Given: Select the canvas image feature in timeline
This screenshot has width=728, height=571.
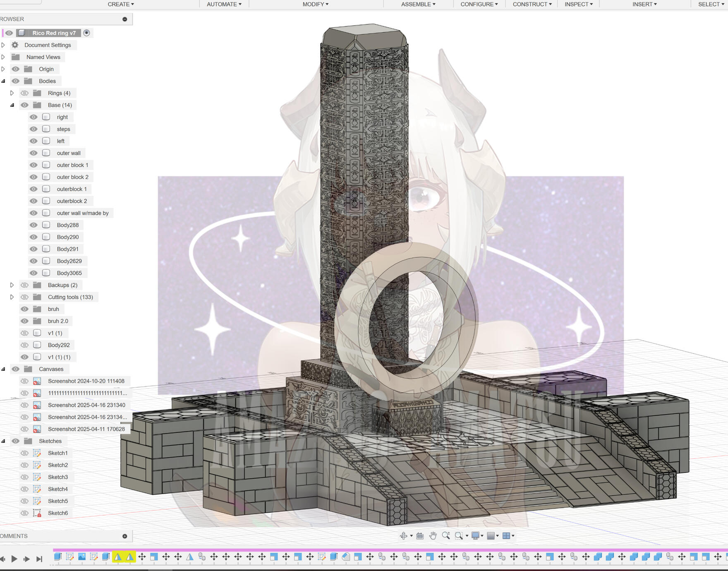Looking at the screenshot, I should [x=82, y=557].
